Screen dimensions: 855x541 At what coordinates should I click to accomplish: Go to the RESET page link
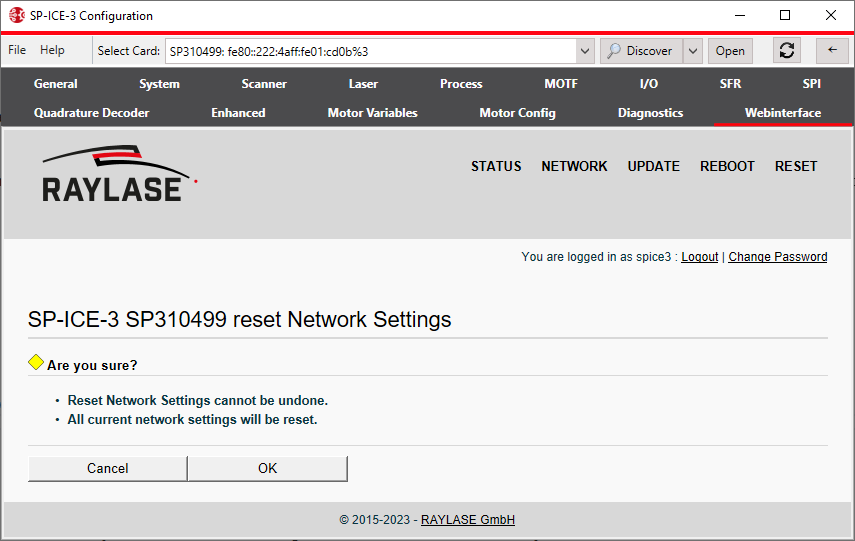(796, 166)
